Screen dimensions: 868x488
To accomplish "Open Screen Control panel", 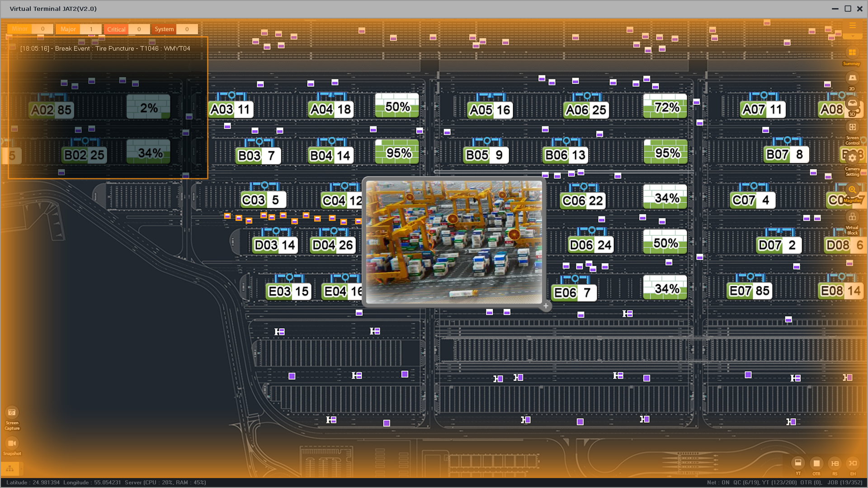I will pyautogui.click(x=852, y=128).
